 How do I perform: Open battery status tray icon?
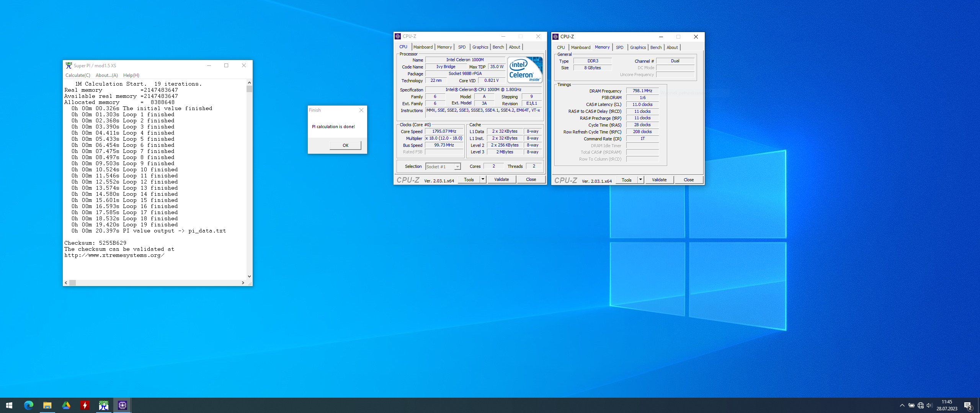click(911, 405)
